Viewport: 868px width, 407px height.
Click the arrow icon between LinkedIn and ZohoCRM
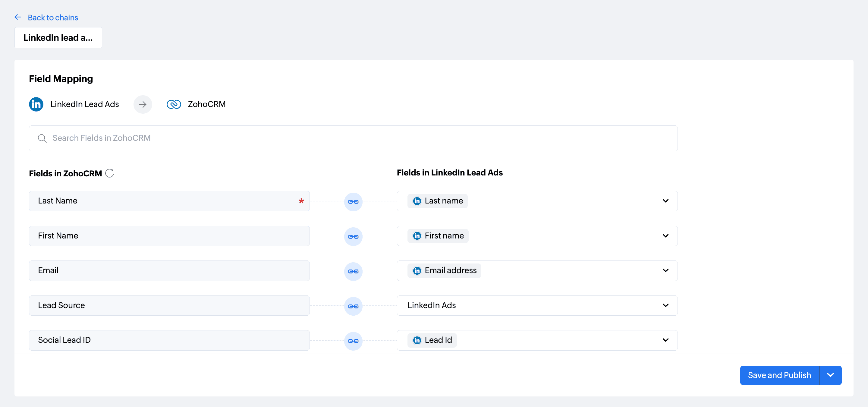pyautogui.click(x=143, y=104)
